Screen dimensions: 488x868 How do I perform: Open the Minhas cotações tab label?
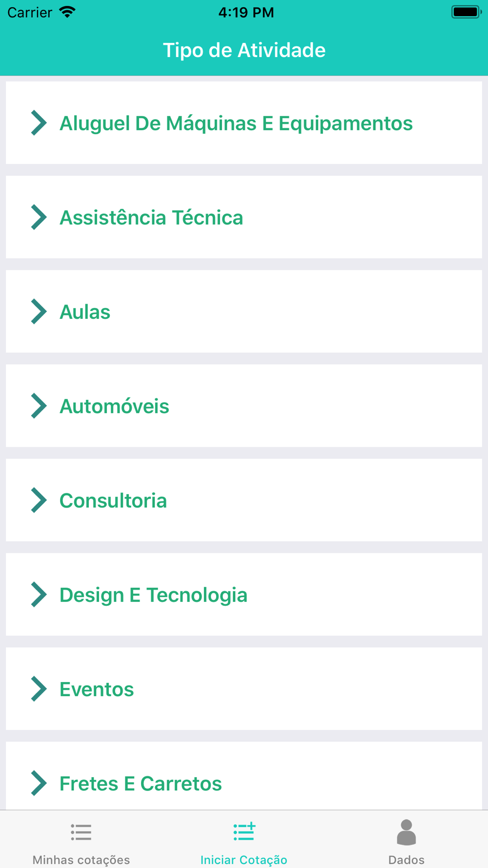[x=81, y=860]
